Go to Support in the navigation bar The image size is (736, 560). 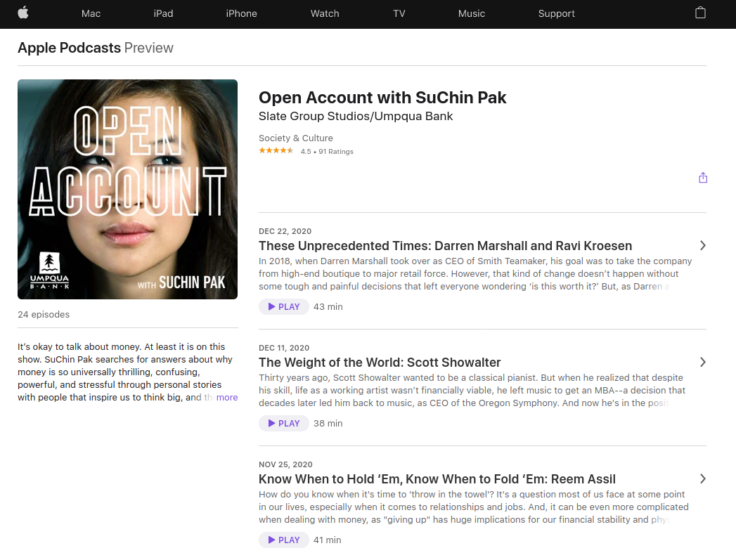click(556, 13)
